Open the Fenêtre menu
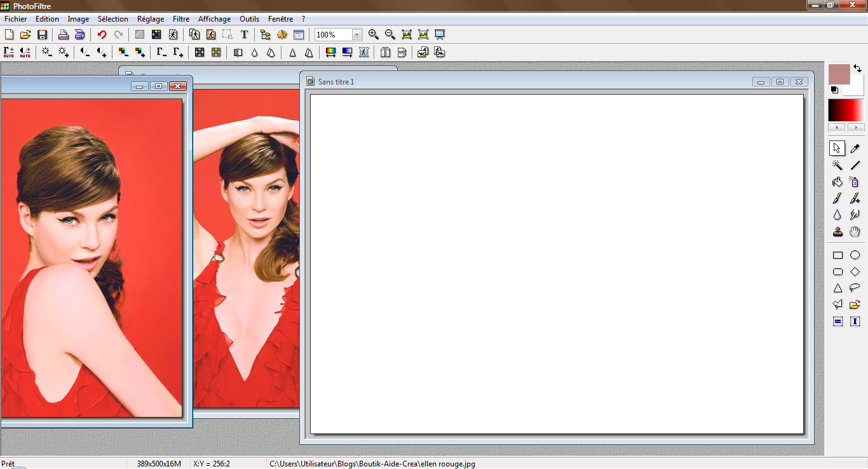 pyautogui.click(x=281, y=19)
